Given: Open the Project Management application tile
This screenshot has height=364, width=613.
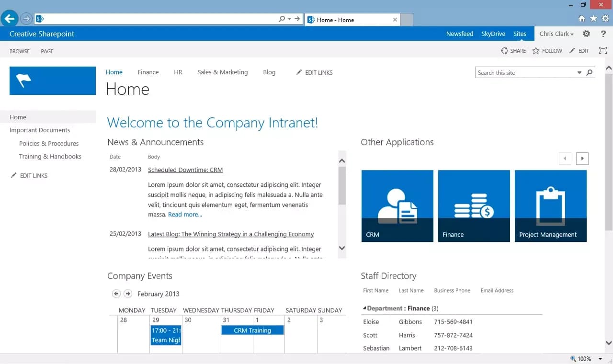Looking at the screenshot, I should 550,206.
